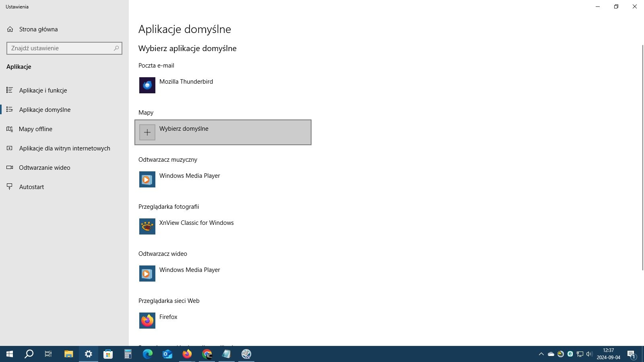Screen dimensions: 644x362
Task: Select the XnView Classic photo viewer icon
Action: (x=147, y=226)
